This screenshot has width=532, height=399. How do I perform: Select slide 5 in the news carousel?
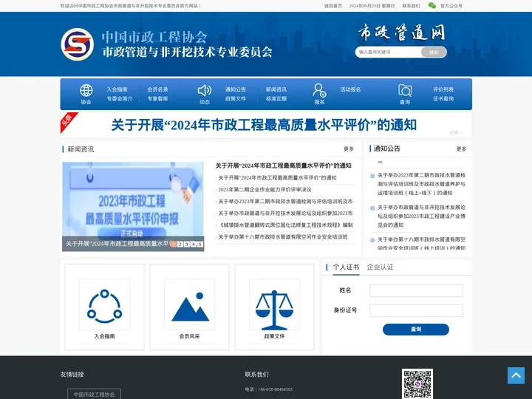[199, 245]
